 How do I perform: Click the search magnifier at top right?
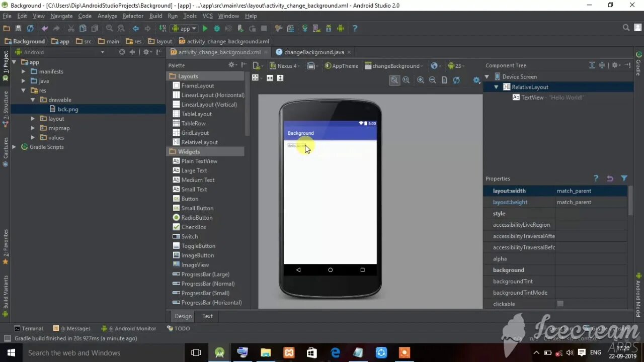pyautogui.click(x=626, y=28)
